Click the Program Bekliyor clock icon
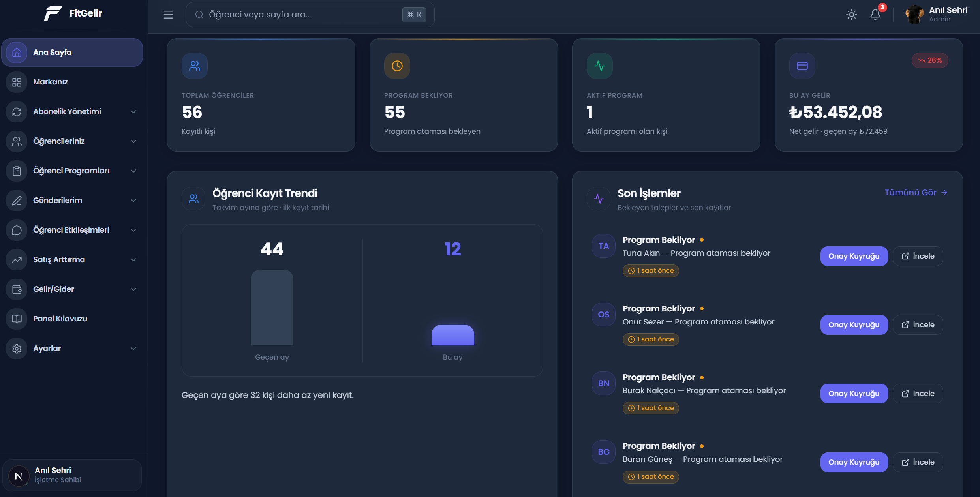The image size is (980, 497). (x=397, y=66)
